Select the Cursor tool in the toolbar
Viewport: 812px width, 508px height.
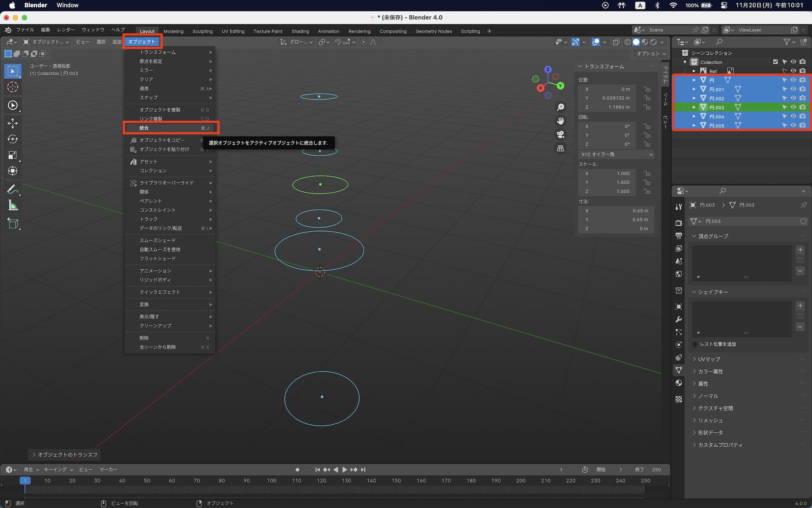click(13, 87)
